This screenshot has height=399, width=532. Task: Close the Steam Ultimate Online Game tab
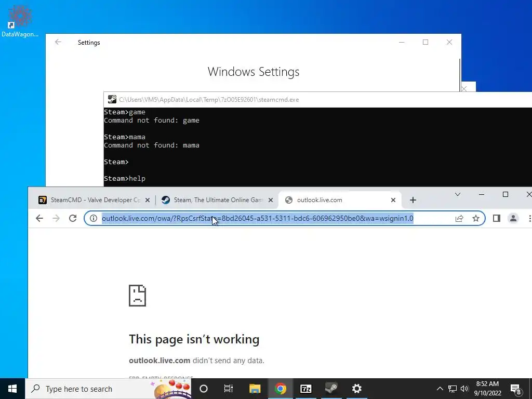[270, 200]
